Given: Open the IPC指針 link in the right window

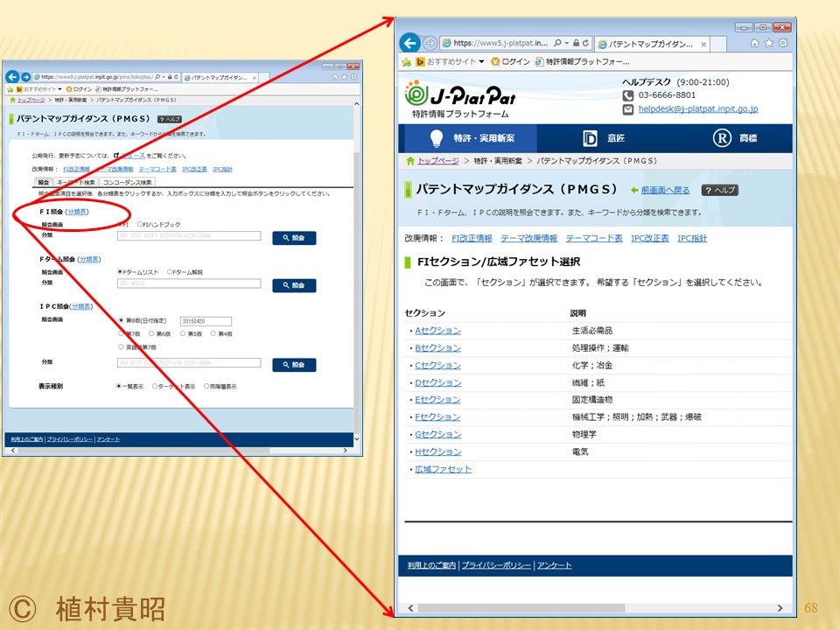Looking at the screenshot, I should (x=692, y=238).
